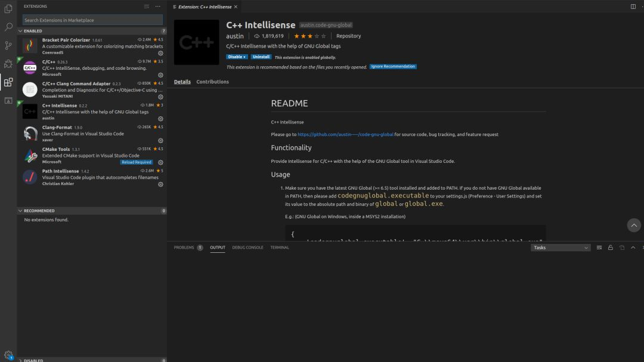This screenshot has width=644, height=362.
Task: Select the 'CMake Tools' extension title
Action: click(56, 149)
